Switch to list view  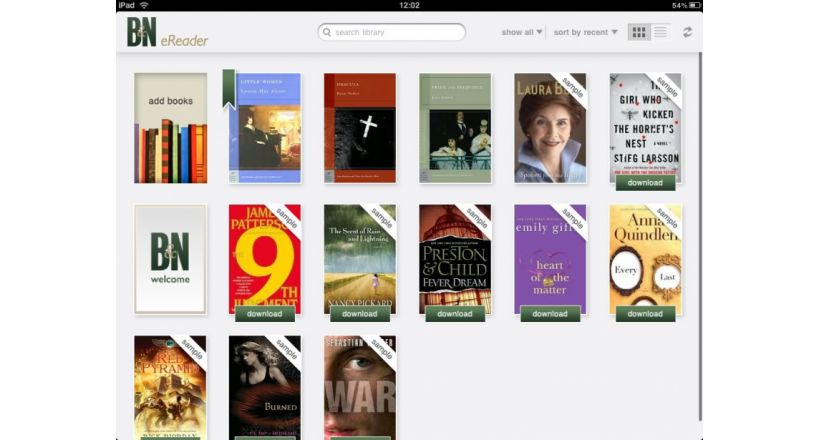coord(660,32)
